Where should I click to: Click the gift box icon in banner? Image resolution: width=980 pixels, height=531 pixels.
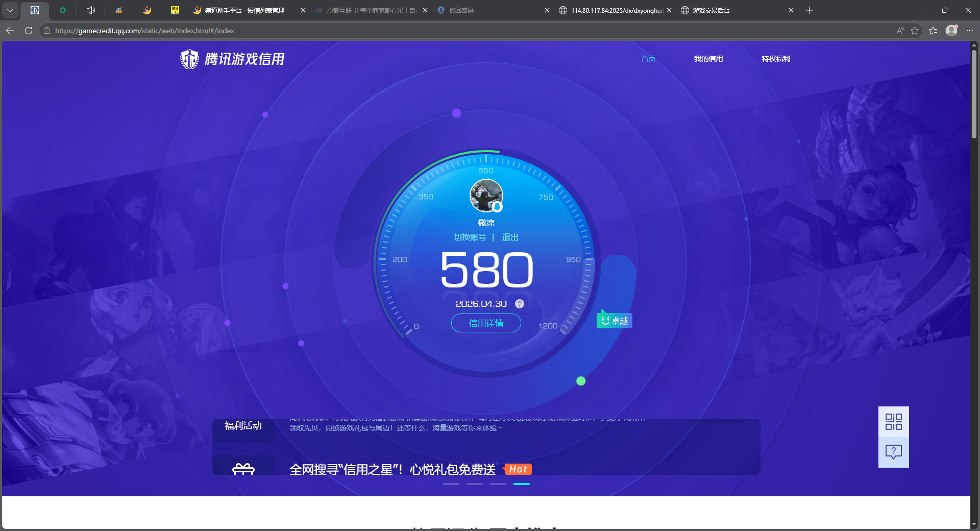click(x=243, y=469)
